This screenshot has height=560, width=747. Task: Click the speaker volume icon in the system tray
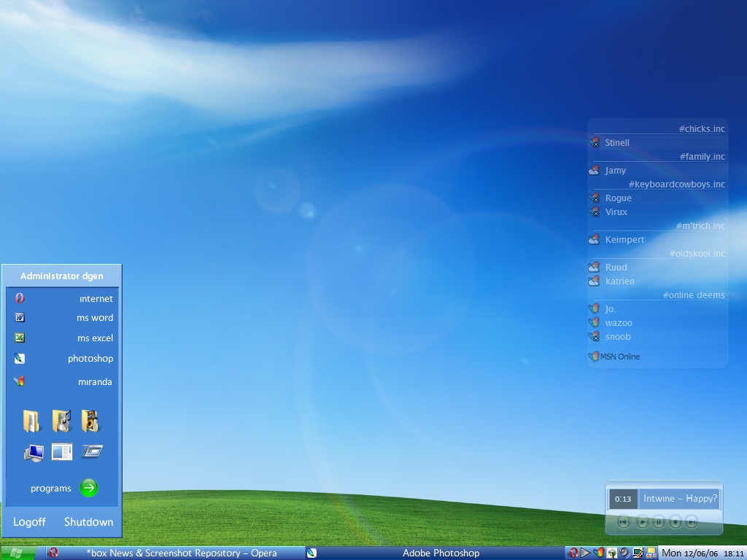pyautogui.click(x=624, y=553)
